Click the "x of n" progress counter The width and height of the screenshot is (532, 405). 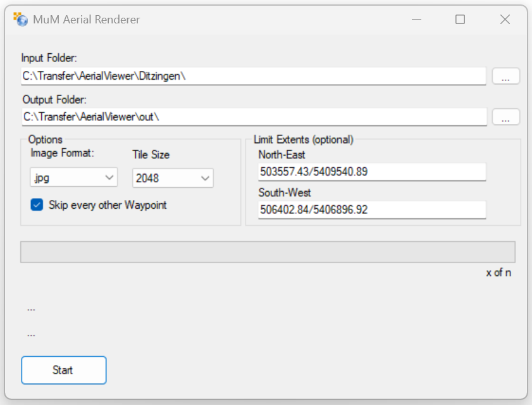[x=498, y=273]
